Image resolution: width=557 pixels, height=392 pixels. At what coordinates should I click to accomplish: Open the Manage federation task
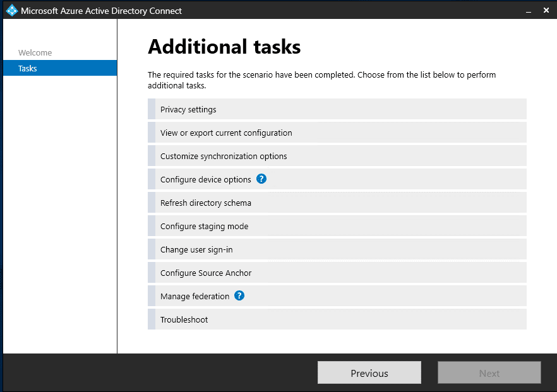point(337,296)
